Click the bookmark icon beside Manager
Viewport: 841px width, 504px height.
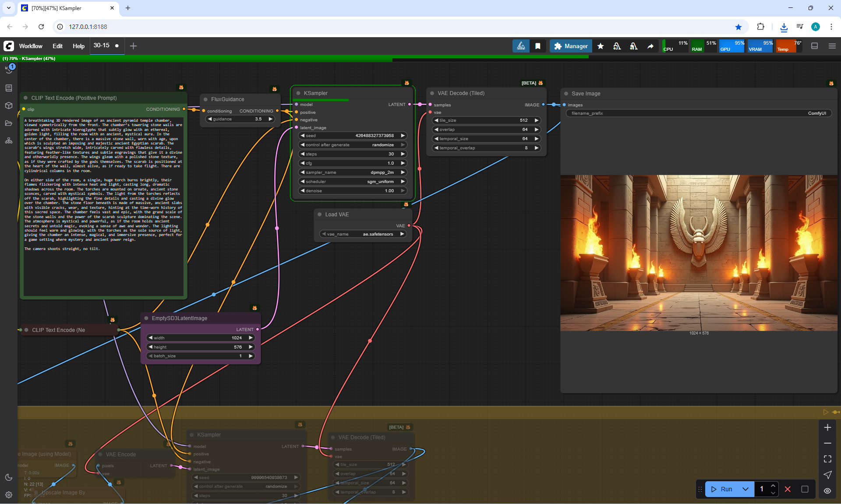[x=537, y=46]
